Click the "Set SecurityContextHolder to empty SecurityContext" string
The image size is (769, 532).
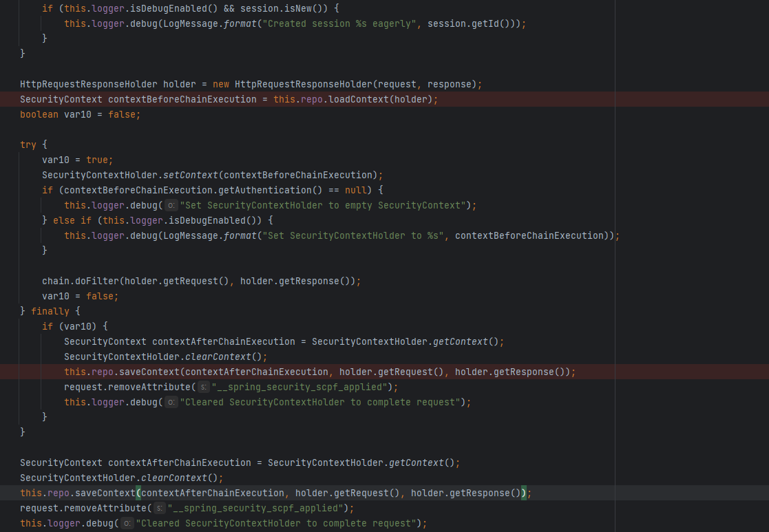tap(323, 206)
